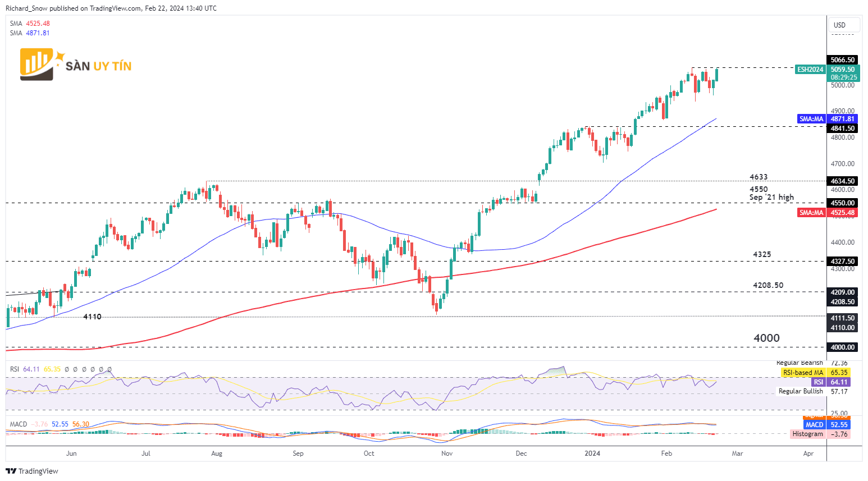Click the 4700.00 price scale value
This screenshot has width=868, height=481.
(843, 164)
